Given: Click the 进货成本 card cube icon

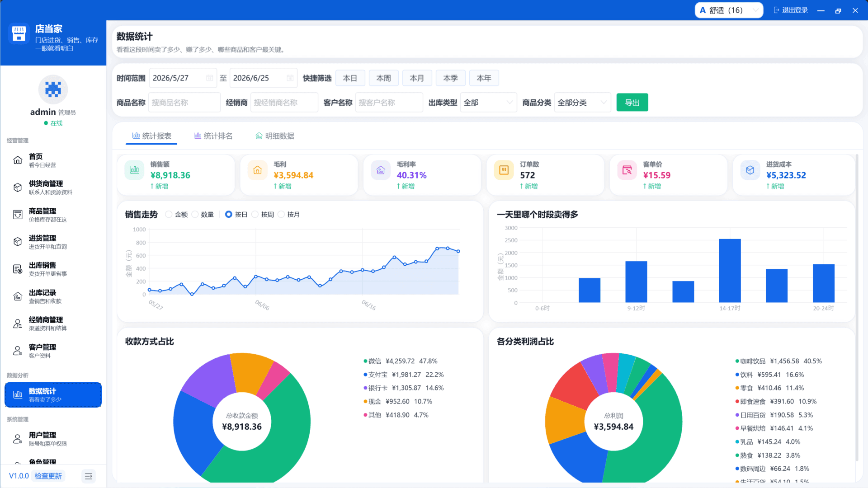Looking at the screenshot, I should click(x=750, y=170).
